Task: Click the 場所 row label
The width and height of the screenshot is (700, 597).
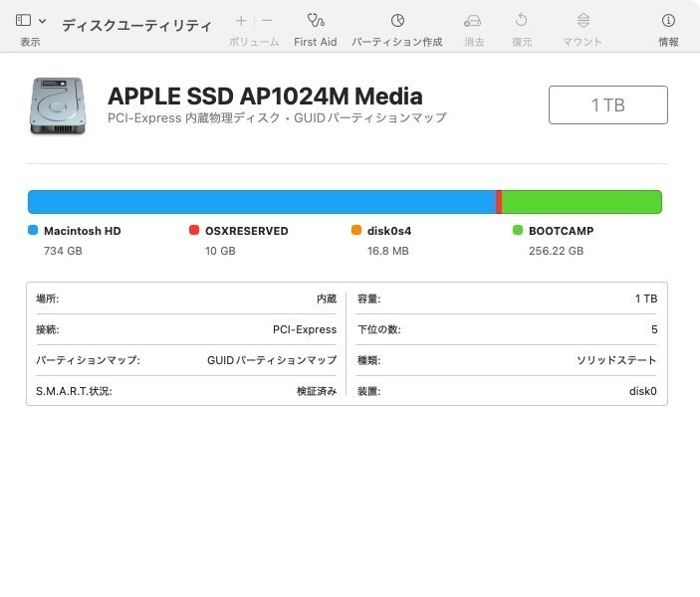Action: (48, 298)
